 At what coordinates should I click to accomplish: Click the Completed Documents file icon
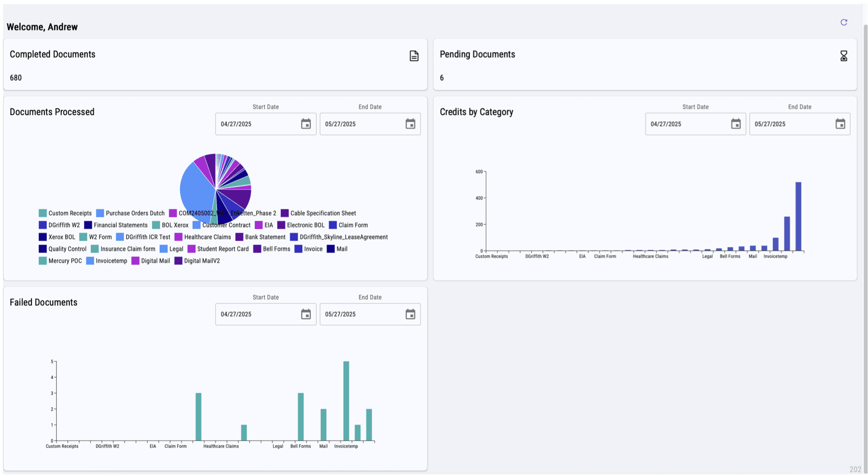(x=414, y=56)
